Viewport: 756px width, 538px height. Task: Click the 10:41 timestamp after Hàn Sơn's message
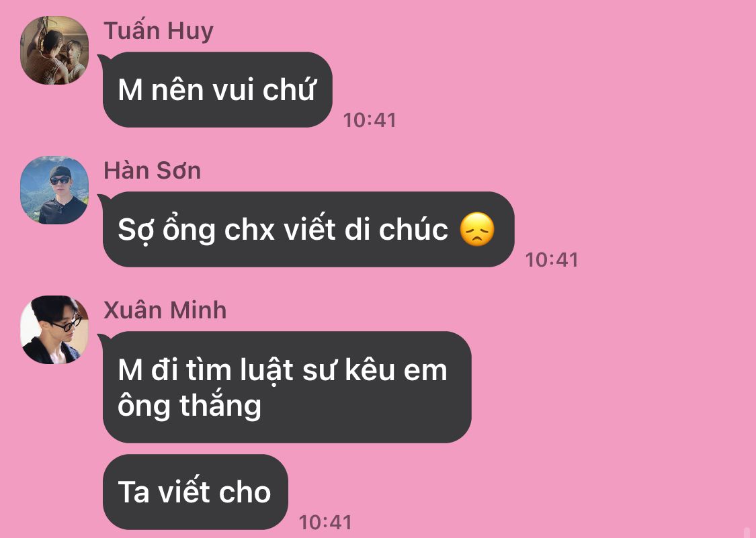[551, 260]
